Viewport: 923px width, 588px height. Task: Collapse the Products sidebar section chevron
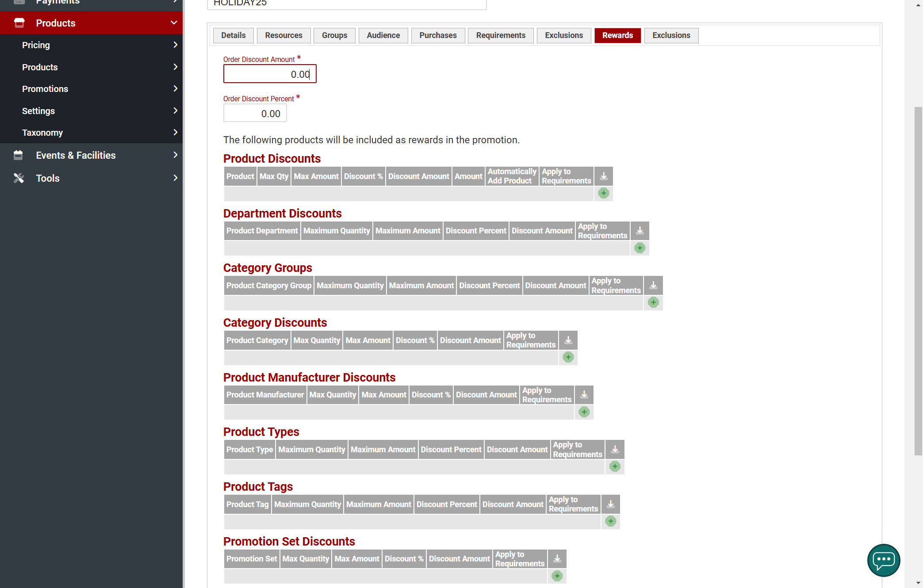click(x=174, y=23)
